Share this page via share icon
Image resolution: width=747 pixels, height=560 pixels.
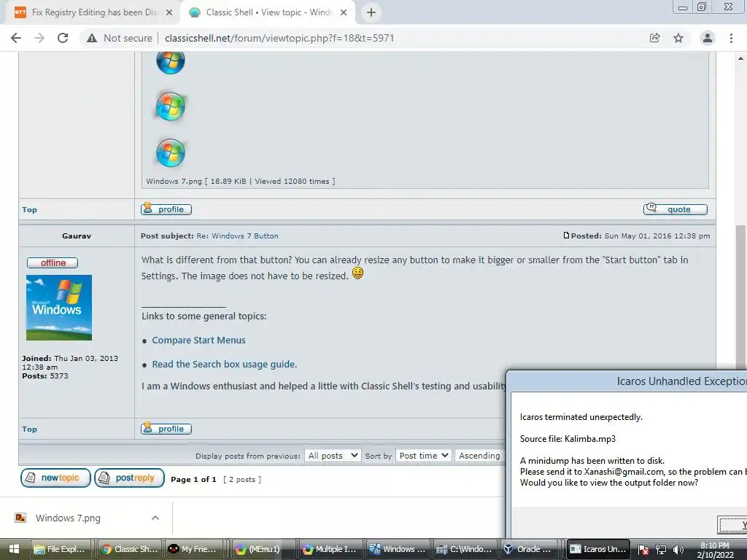(x=654, y=38)
